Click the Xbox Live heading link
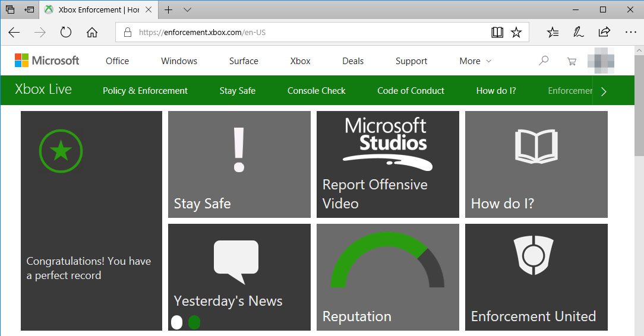 (43, 90)
